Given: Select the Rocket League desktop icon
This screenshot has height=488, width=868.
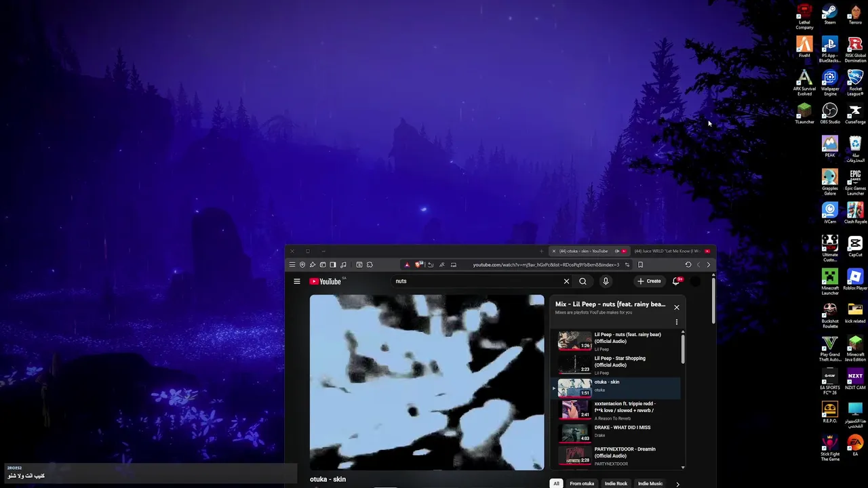Looking at the screenshot, I should [x=855, y=83].
